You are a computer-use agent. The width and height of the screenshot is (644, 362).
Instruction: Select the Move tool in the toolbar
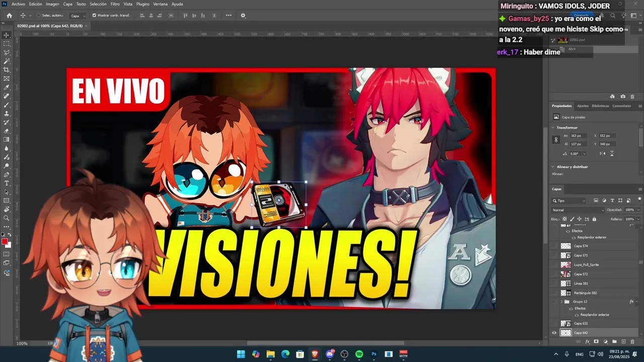coord(7,35)
